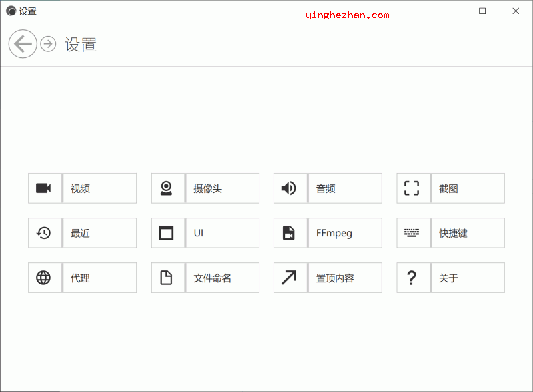The width and height of the screenshot is (533, 392).
Task: Close the 设置 window
Action: [x=516, y=11]
